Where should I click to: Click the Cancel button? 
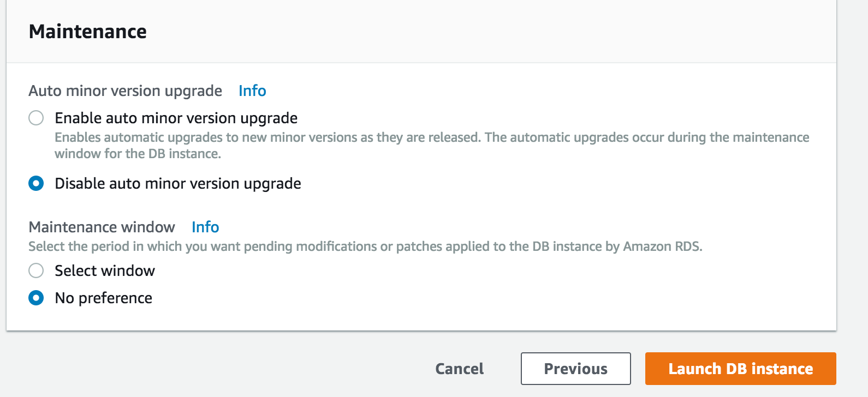[460, 369]
